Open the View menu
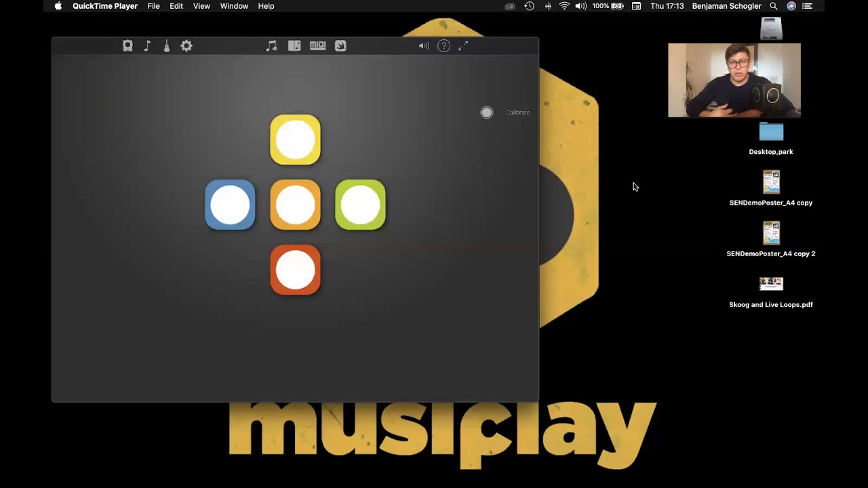The image size is (868, 488). 201,6
